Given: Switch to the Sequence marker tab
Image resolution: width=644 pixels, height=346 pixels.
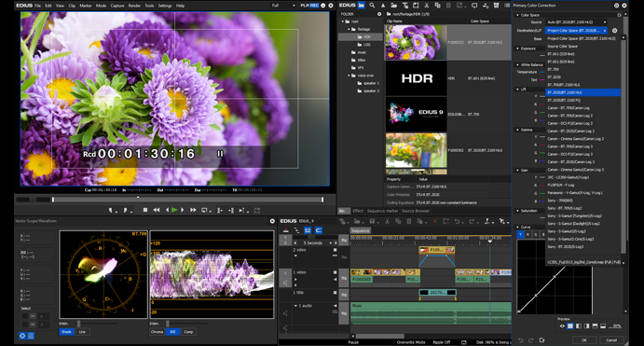Looking at the screenshot, I should pos(382,211).
